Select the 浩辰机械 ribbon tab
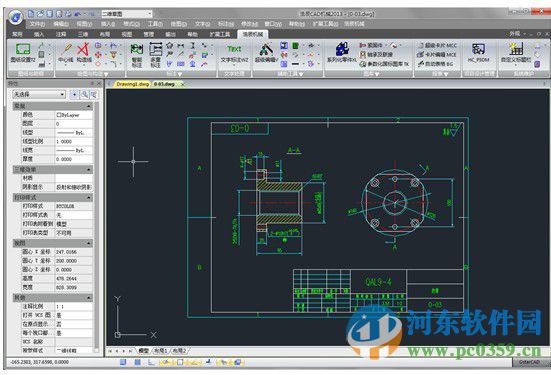Image resolution: width=551 pixels, height=375 pixels. [x=253, y=34]
